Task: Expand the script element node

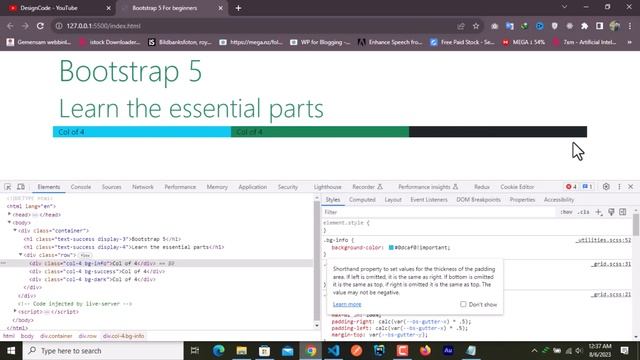Action: point(15,311)
